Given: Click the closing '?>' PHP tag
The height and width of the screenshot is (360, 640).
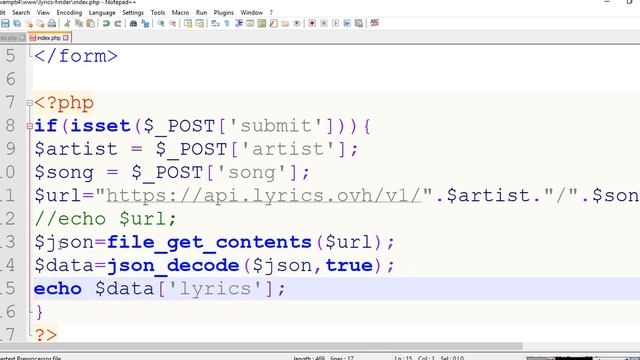Looking at the screenshot, I should pos(46,336).
